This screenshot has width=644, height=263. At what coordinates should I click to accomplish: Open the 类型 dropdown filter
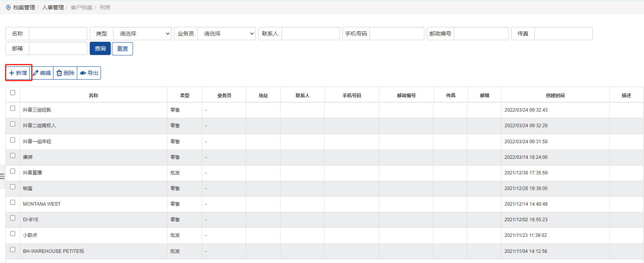(142, 34)
